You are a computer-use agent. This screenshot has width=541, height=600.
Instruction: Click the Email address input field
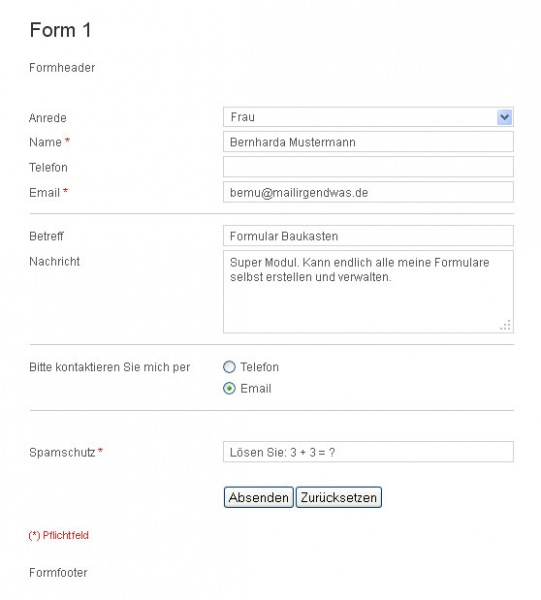(368, 192)
